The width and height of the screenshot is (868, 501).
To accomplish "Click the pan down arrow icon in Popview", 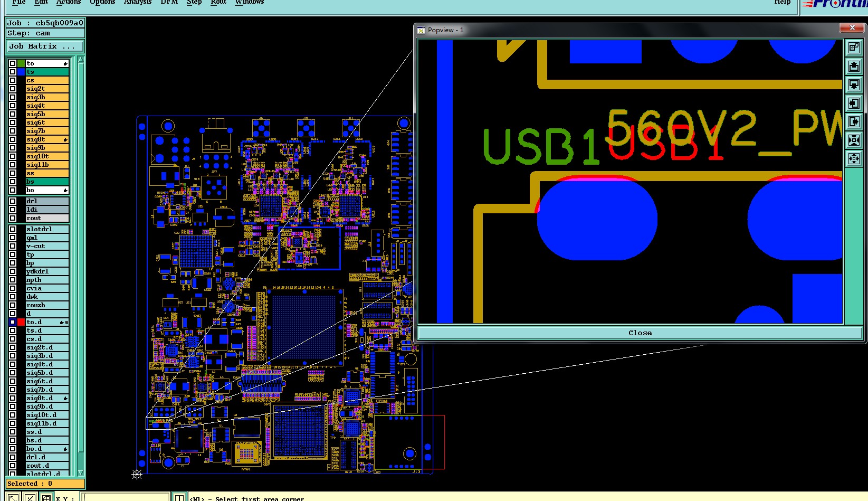I will click(854, 85).
